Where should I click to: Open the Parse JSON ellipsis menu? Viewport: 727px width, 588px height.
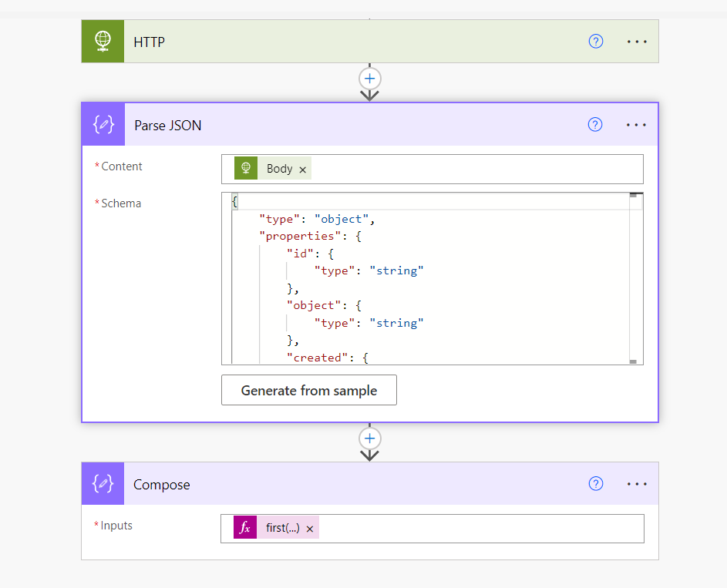click(636, 125)
